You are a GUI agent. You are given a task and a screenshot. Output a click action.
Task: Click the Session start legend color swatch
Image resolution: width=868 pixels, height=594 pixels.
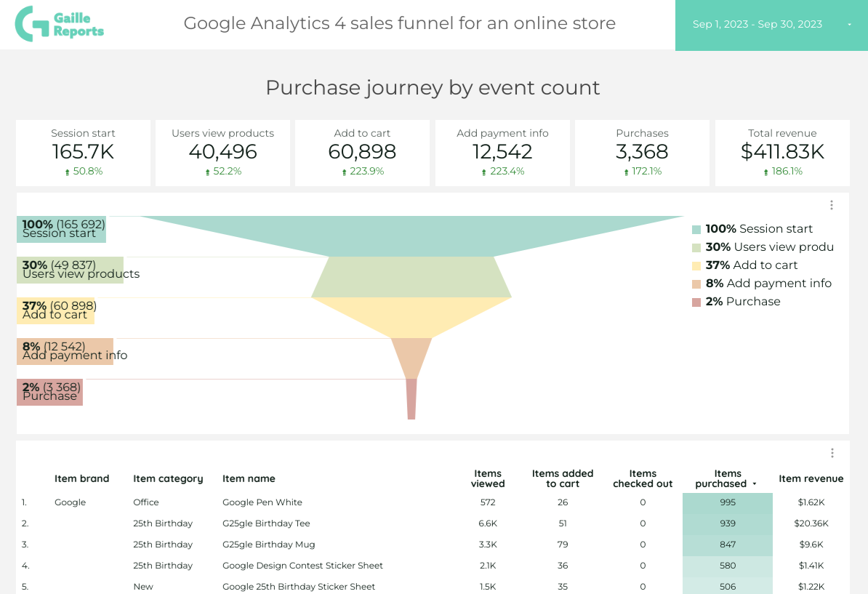(x=696, y=230)
